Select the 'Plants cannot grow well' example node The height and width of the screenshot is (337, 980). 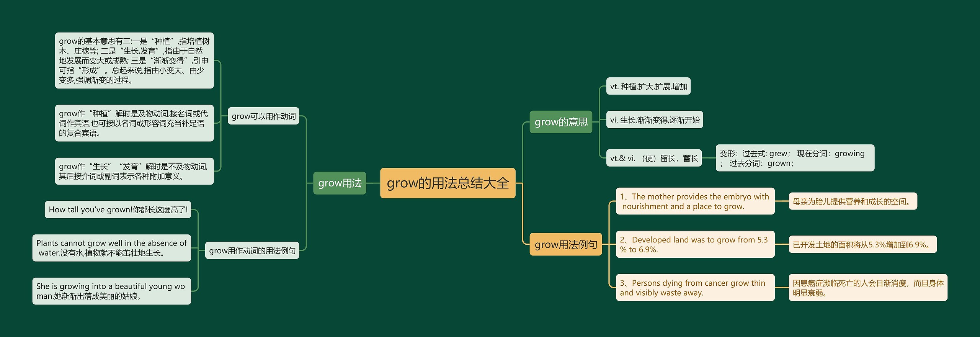pos(111,248)
